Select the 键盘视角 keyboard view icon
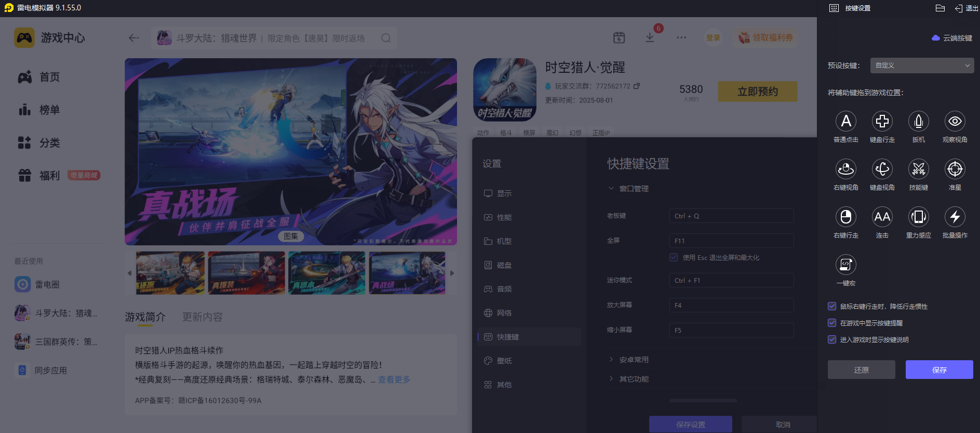 (882, 169)
